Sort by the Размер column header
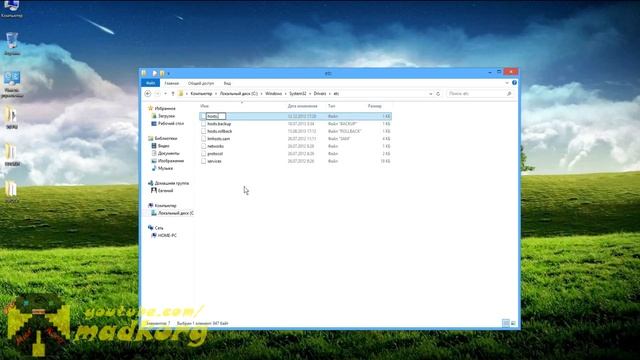The width and height of the screenshot is (640, 360). coord(374,106)
